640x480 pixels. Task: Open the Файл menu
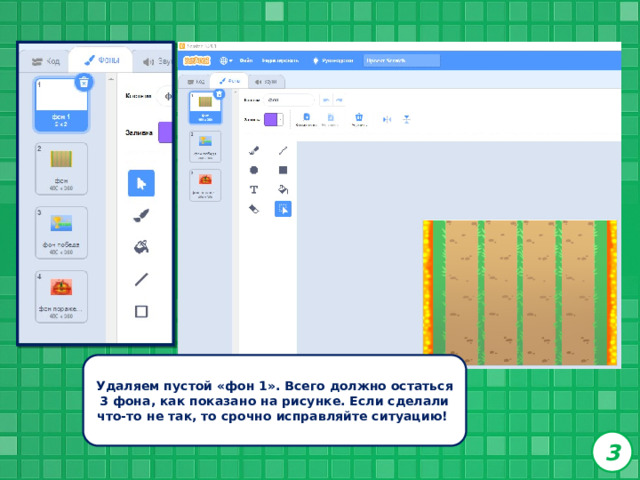[x=246, y=61]
